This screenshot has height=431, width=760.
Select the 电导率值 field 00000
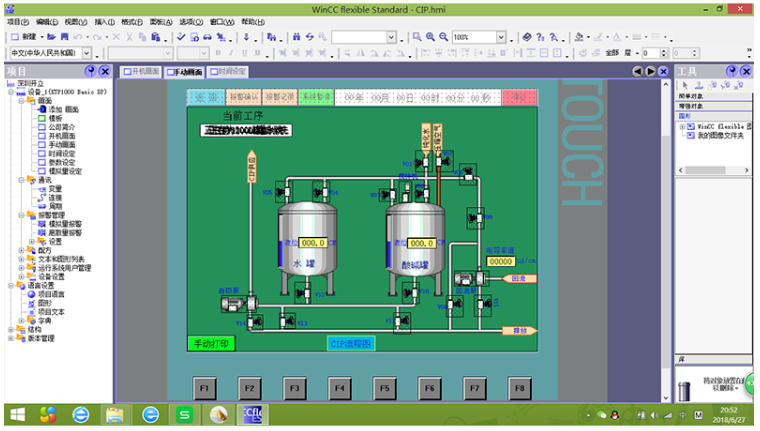coord(500,261)
